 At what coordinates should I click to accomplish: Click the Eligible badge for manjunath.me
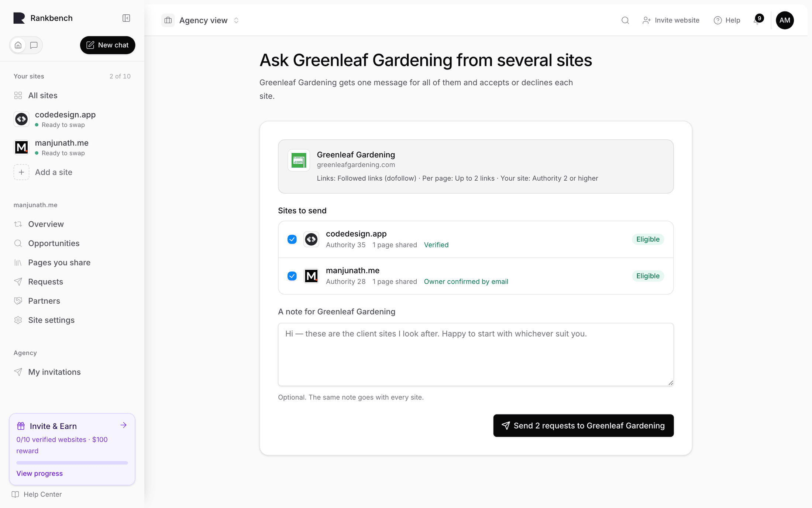point(648,276)
